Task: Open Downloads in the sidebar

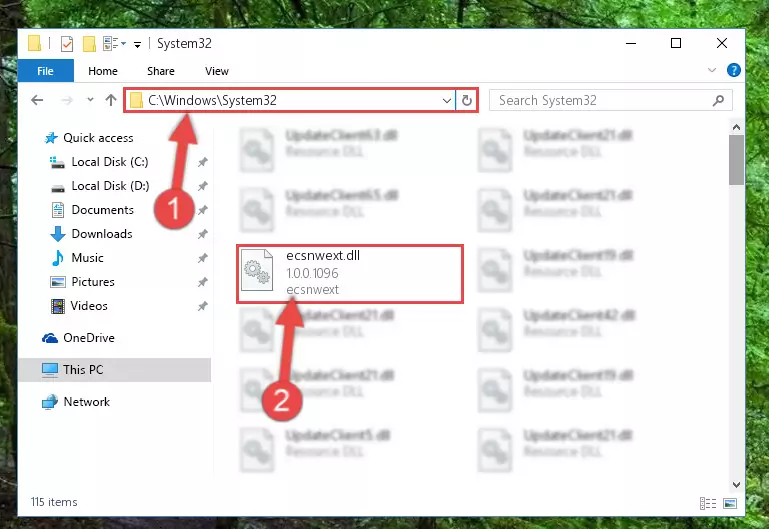Action: tap(102, 234)
